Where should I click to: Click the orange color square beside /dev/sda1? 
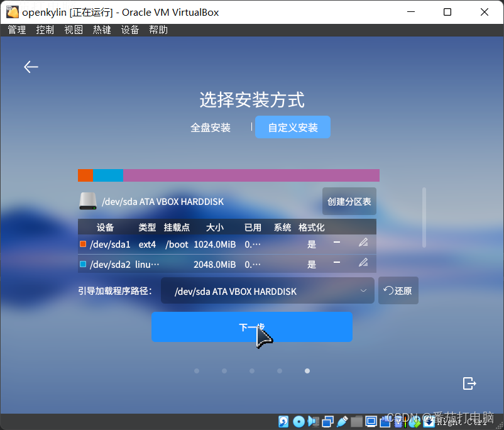84,244
